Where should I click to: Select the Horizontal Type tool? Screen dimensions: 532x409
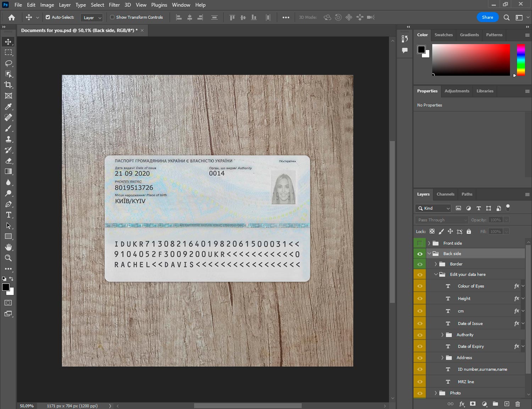coord(8,215)
